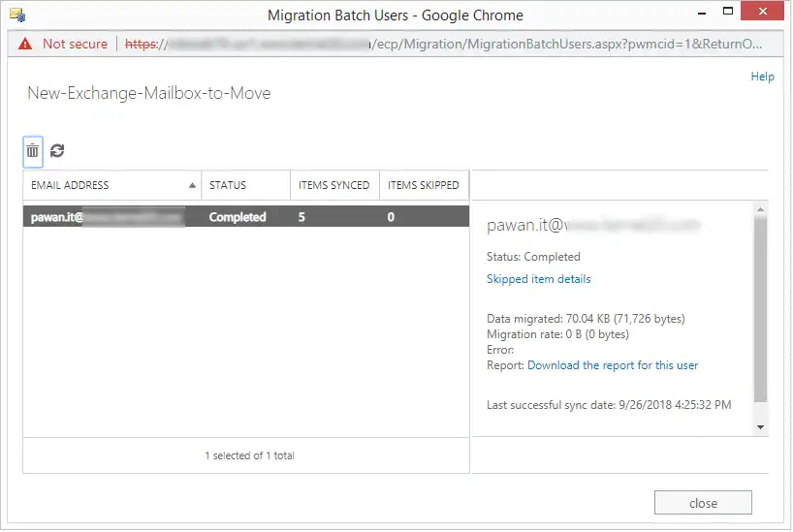Click the URL in the address bar
The image size is (793, 532).
(444, 44)
